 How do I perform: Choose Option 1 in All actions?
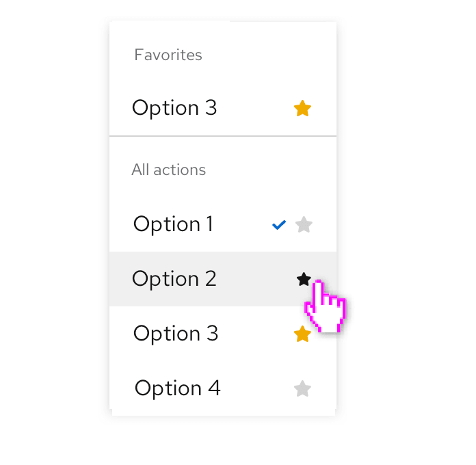point(174,224)
